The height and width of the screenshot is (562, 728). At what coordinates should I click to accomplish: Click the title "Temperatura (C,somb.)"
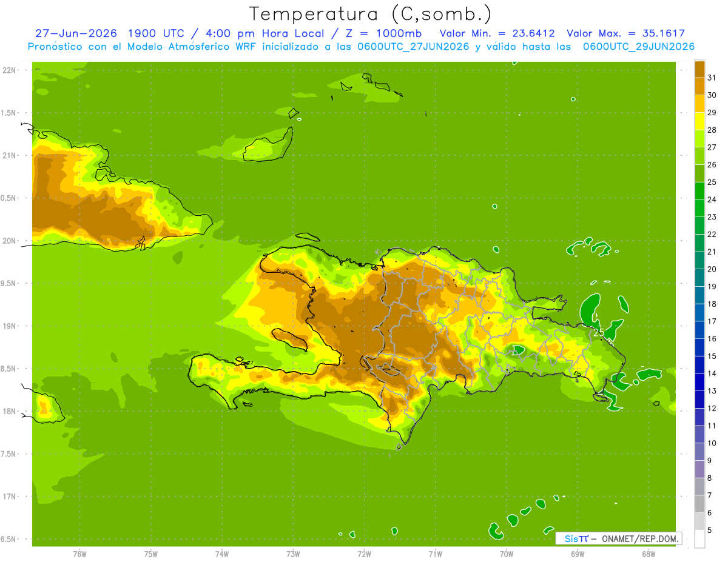pos(371,13)
